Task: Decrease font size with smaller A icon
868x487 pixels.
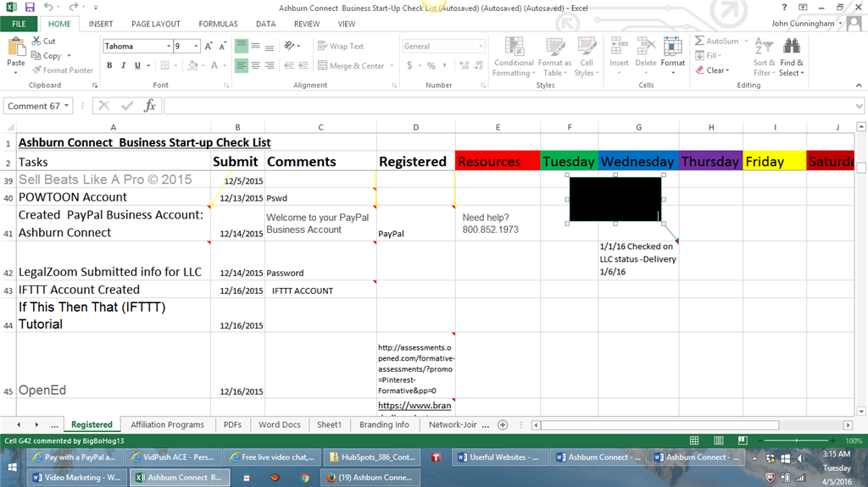Action: pos(223,47)
